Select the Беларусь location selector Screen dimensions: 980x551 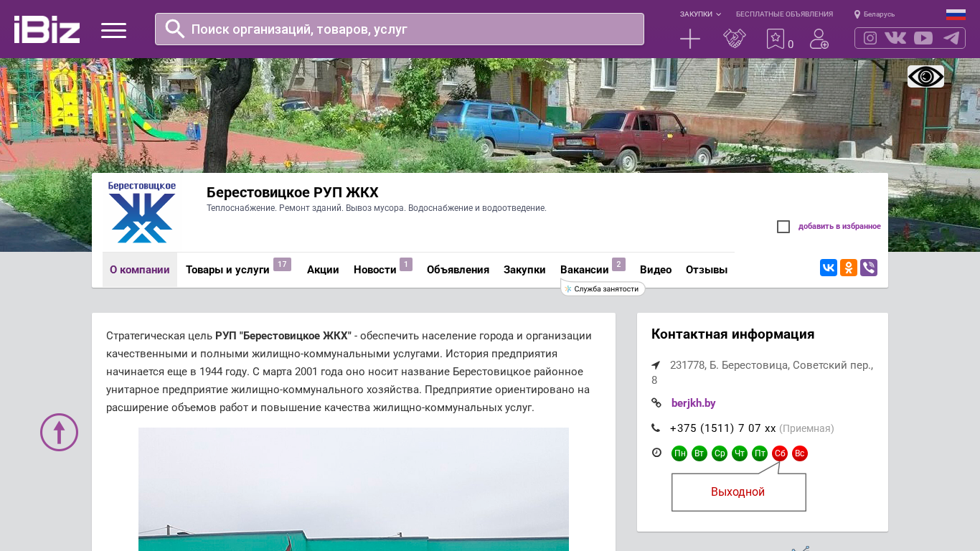[875, 14]
